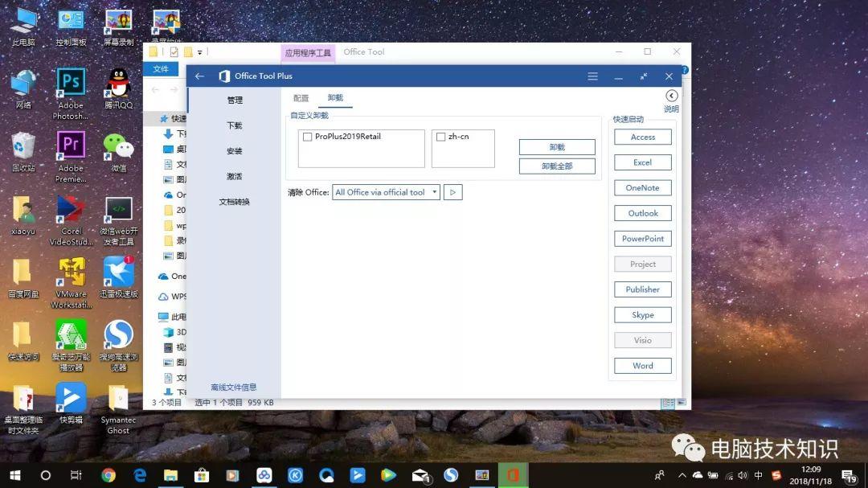Open the 控制面板 desktop icon
Screen dimensions: 868x488
(71, 27)
